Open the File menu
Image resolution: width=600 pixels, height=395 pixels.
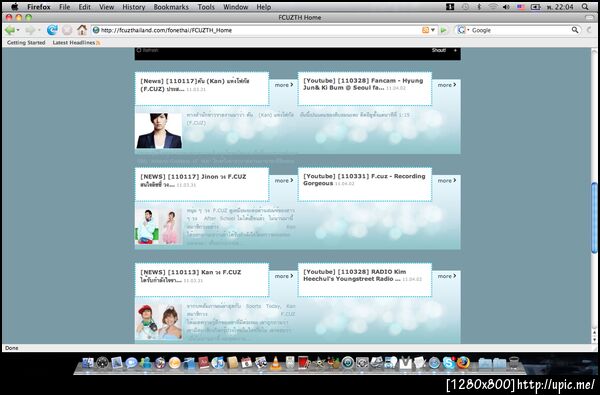coord(65,7)
